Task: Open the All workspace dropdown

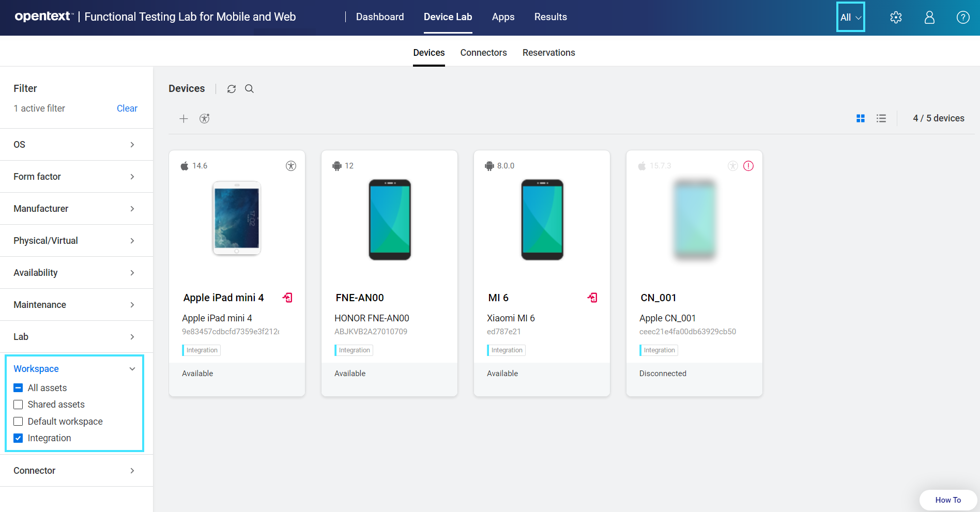Action: [850, 17]
